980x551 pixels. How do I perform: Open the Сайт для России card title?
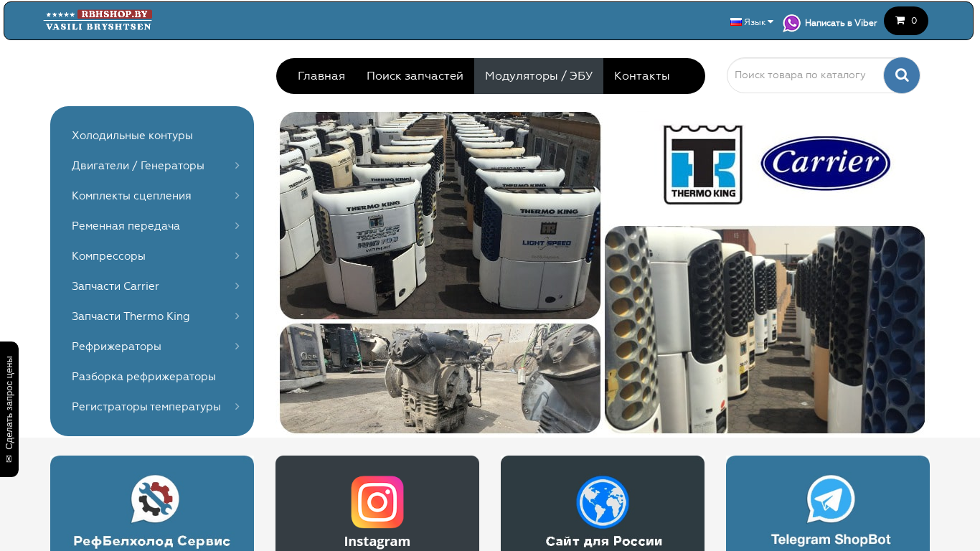coord(604,542)
